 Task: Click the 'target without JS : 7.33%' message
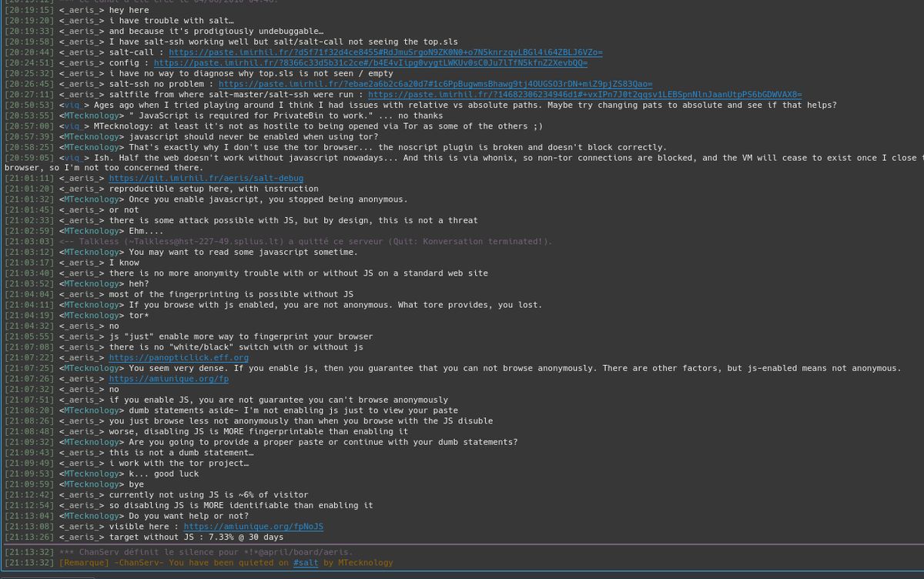pyautogui.click(x=196, y=537)
